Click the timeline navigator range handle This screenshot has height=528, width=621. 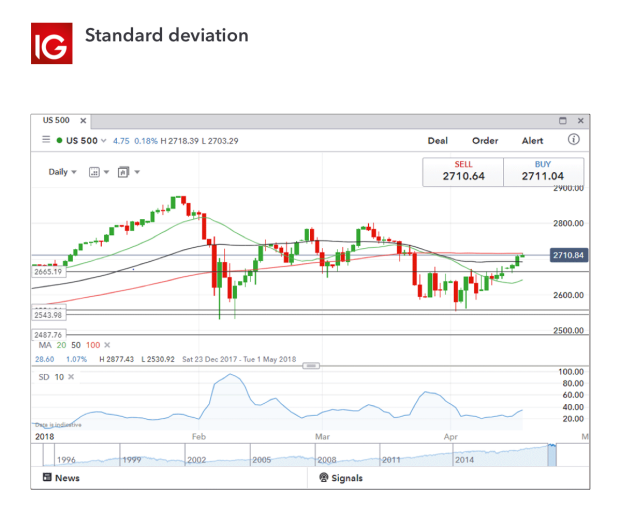pos(552,455)
